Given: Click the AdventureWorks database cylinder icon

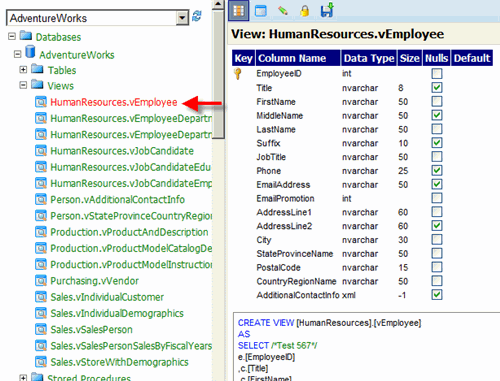Looking at the screenshot, I should pos(30,52).
